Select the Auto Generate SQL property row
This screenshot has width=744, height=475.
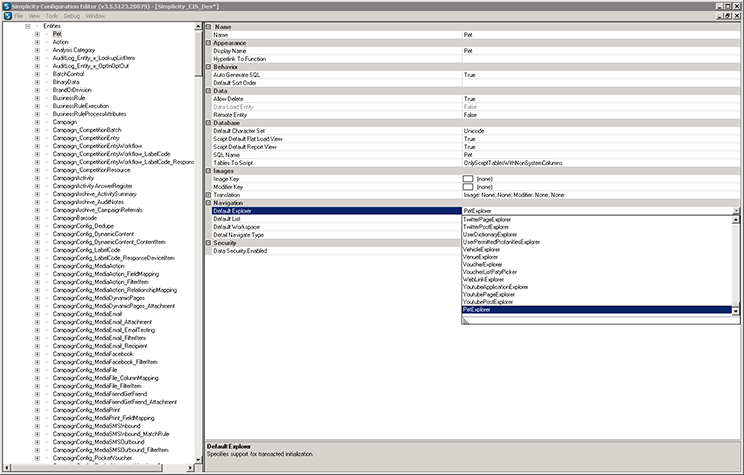[475, 75]
